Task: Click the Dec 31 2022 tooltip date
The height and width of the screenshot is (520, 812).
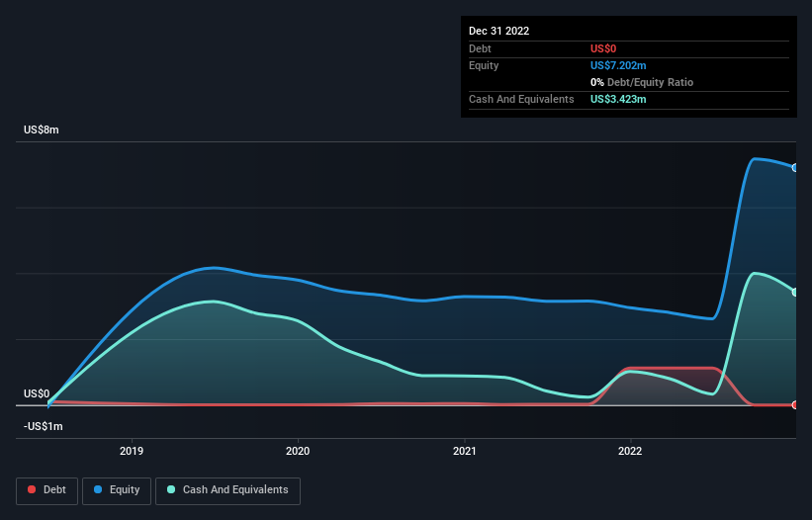Action: pos(499,31)
